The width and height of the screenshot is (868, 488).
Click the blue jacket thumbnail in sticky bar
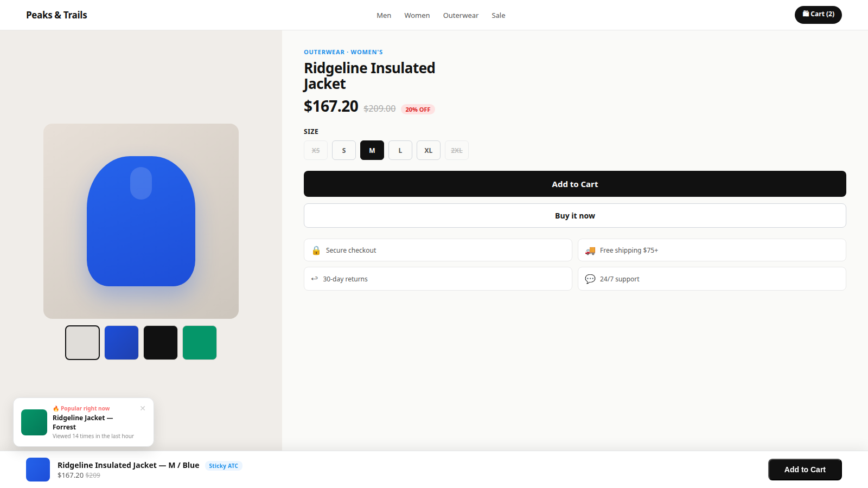pos(38,470)
